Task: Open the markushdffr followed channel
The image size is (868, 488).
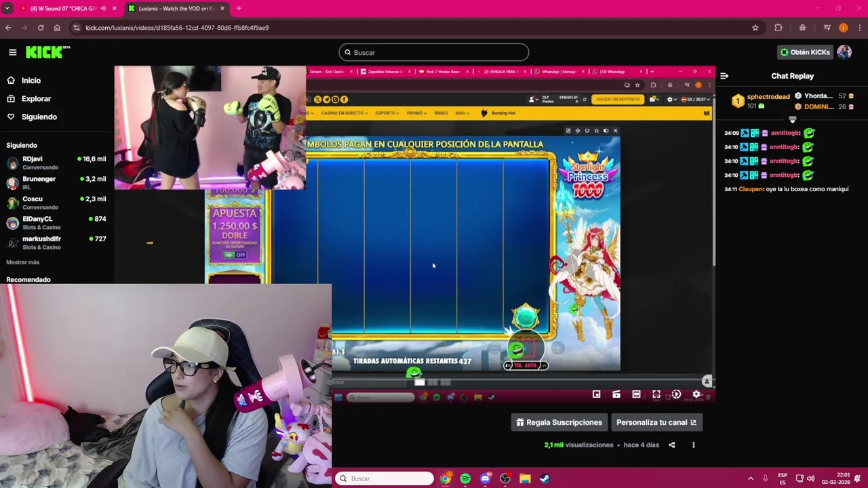Action: (x=56, y=243)
